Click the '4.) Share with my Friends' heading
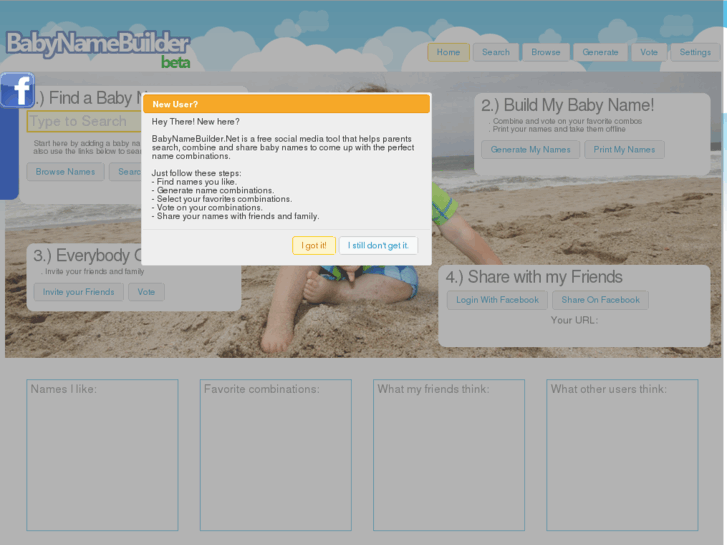Screen dimensions: 727x545 click(x=534, y=277)
